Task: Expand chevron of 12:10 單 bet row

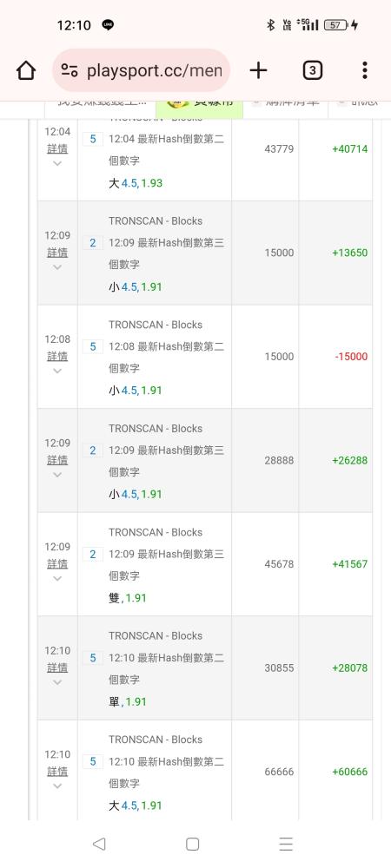Action: click(x=57, y=682)
